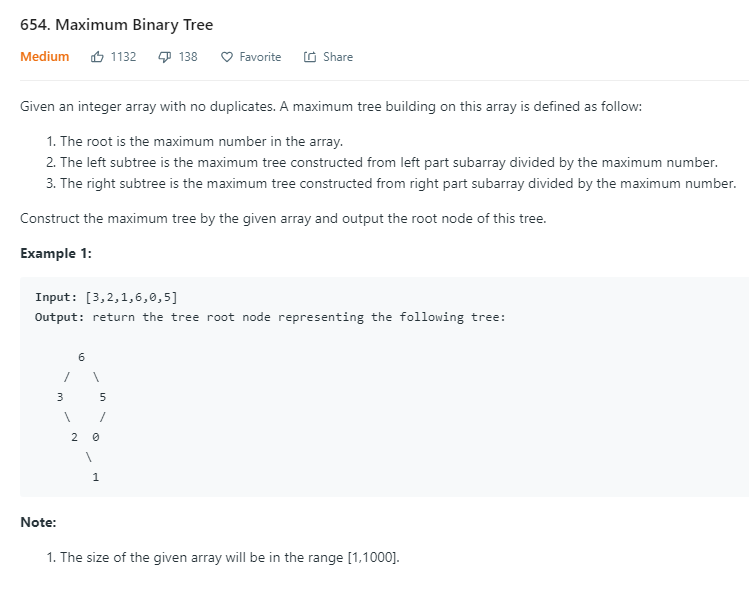Click the Input array [3,2,1,6,0,5] line
The image size is (749, 590).
pos(106,297)
